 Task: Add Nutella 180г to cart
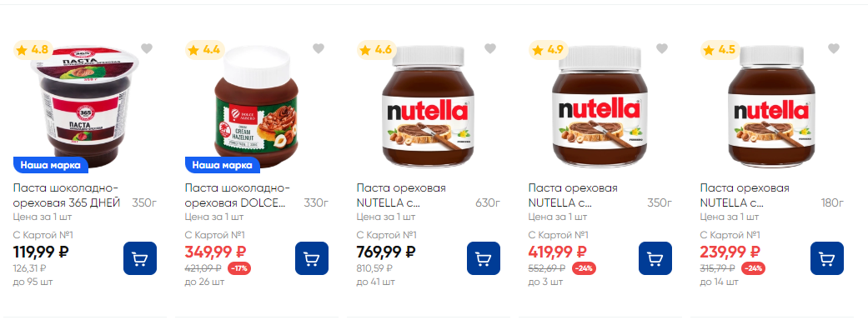tap(827, 258)
